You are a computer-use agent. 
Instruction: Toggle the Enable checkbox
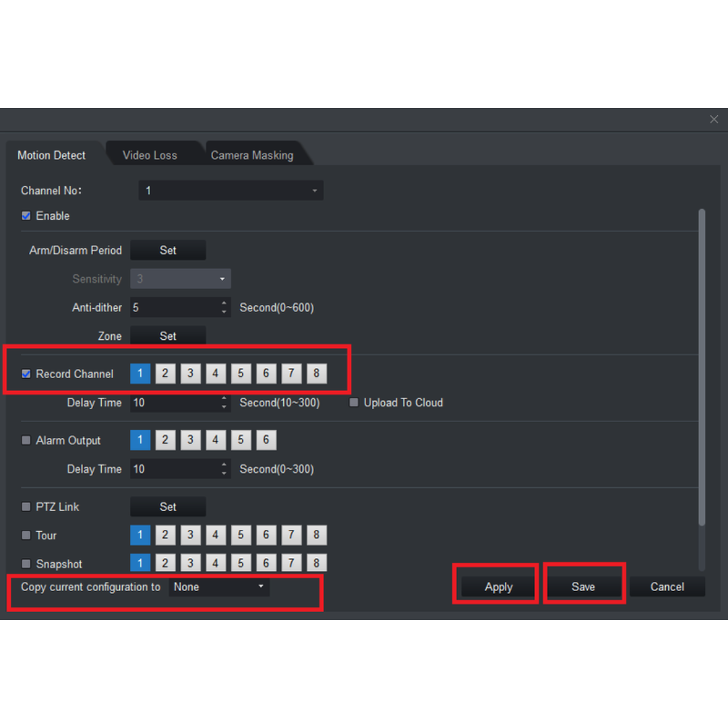26,216
